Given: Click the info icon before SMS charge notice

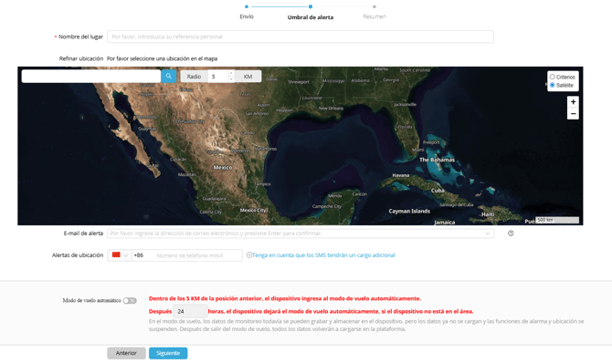Looking at the screenshot, I should click(x=249, y=255).
